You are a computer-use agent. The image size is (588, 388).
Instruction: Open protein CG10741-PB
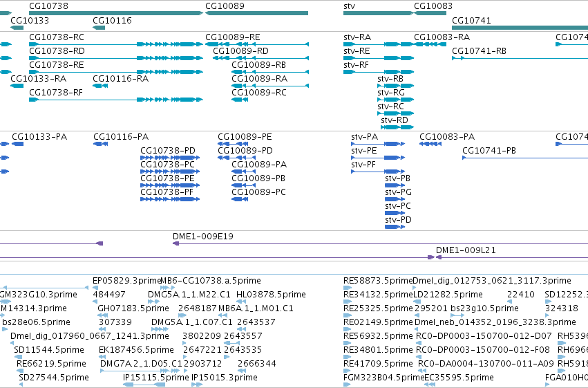click(x=489, y=151)
